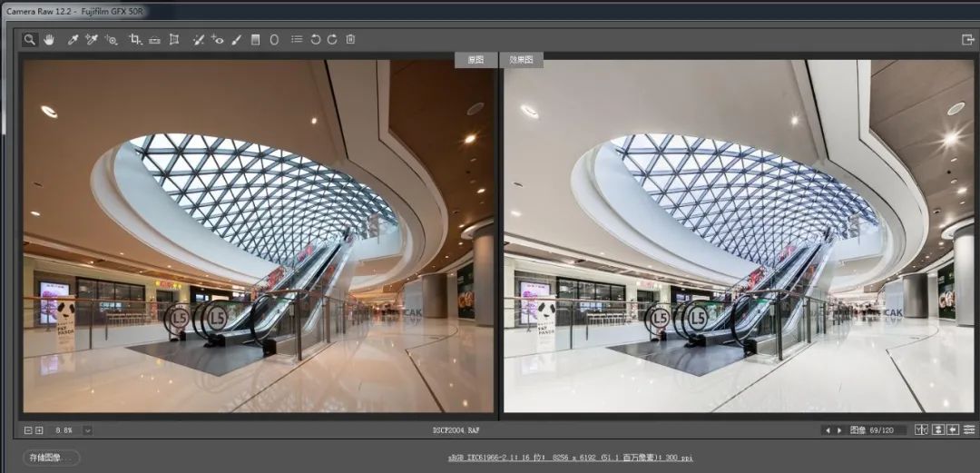Click the 原图 tab label

point(475,60)
